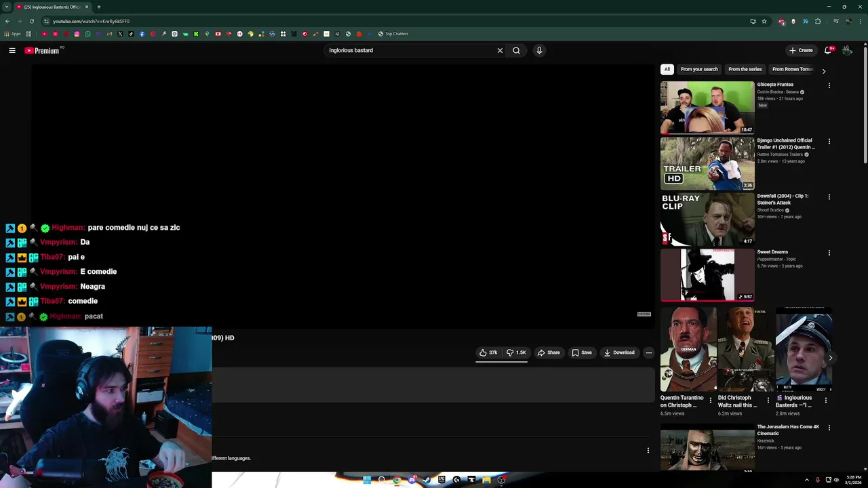Open YouTube notifications bell
This screenshot has width=868, height=488.
pos(829,50)
